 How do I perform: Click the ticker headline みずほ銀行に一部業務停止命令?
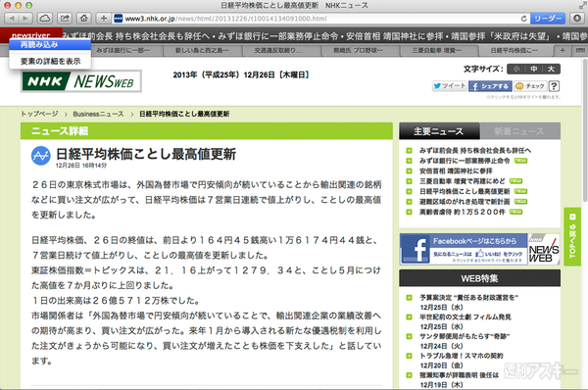(x=278, y=36)
